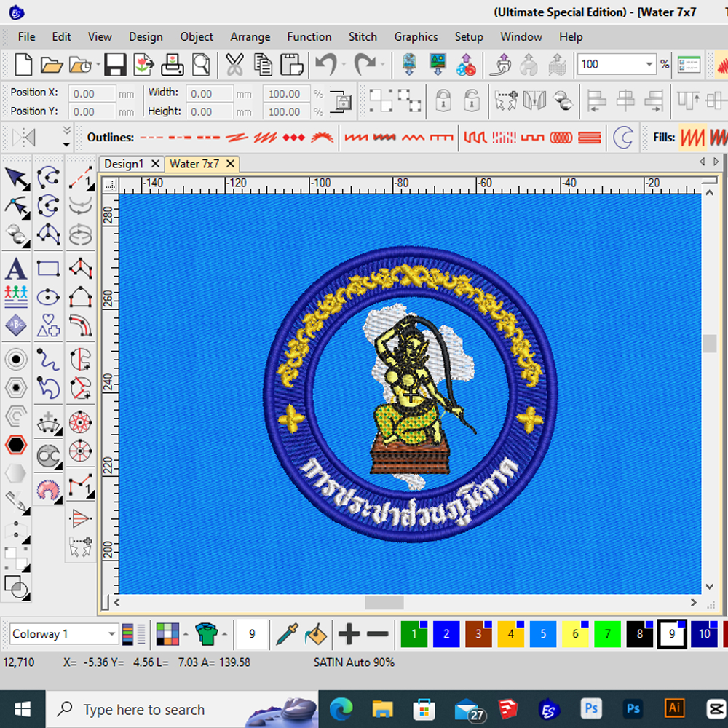Click the Save floppy disk icon
728x728 pixels.
click(115, 64)
